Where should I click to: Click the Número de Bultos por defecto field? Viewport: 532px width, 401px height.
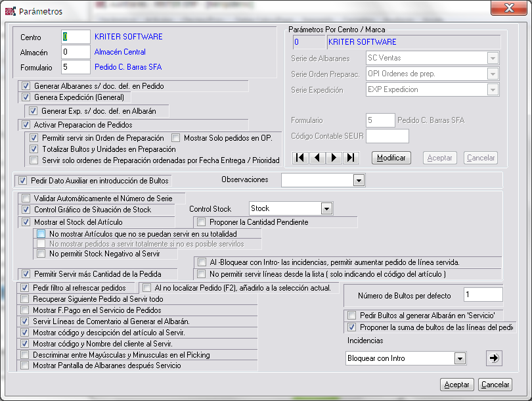pyautogui.click(x=483, y=295)
